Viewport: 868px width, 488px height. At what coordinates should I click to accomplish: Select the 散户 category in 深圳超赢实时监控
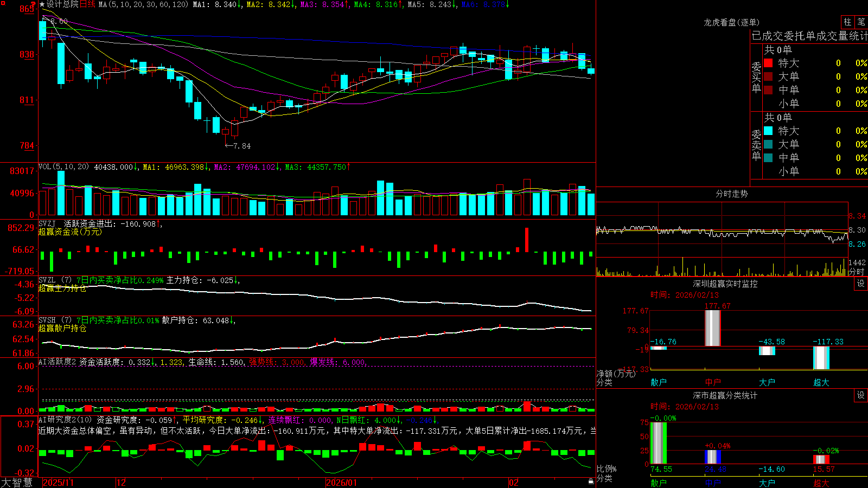(x=659, y=382)
